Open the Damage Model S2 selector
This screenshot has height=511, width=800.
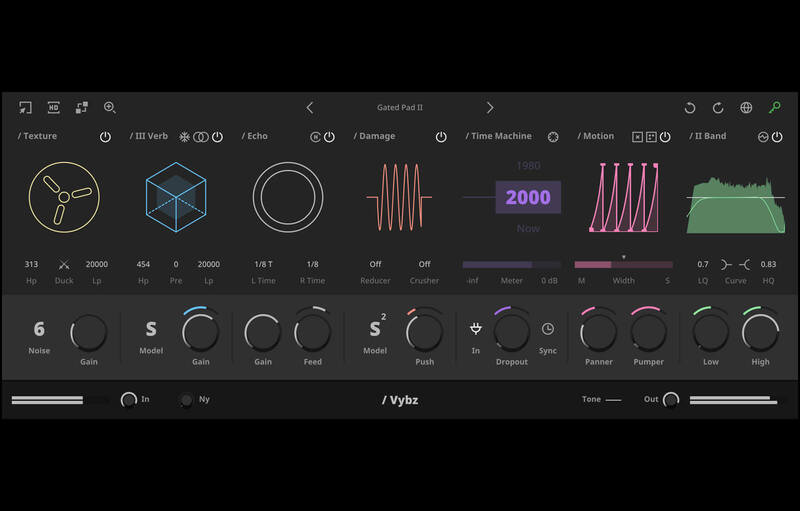point(377,327)
